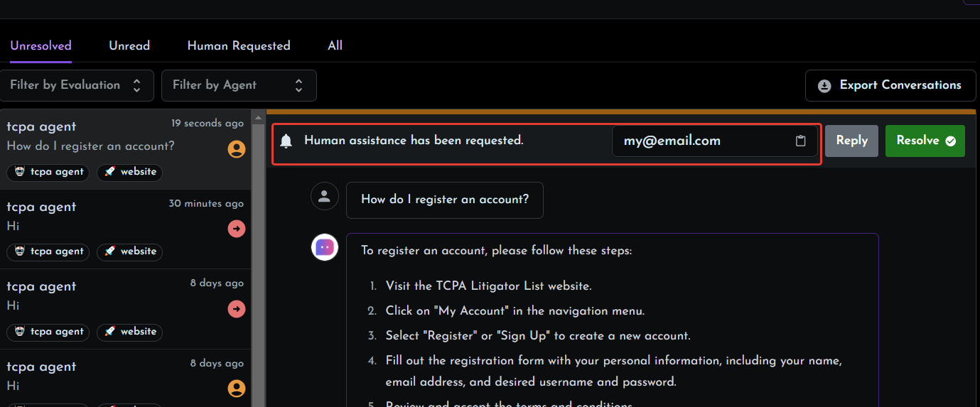Image resolution: width=980 pixels, height=407 pixels.
Task: Click website rocket tag in first conversation
Action: click(x=130, y=172)
